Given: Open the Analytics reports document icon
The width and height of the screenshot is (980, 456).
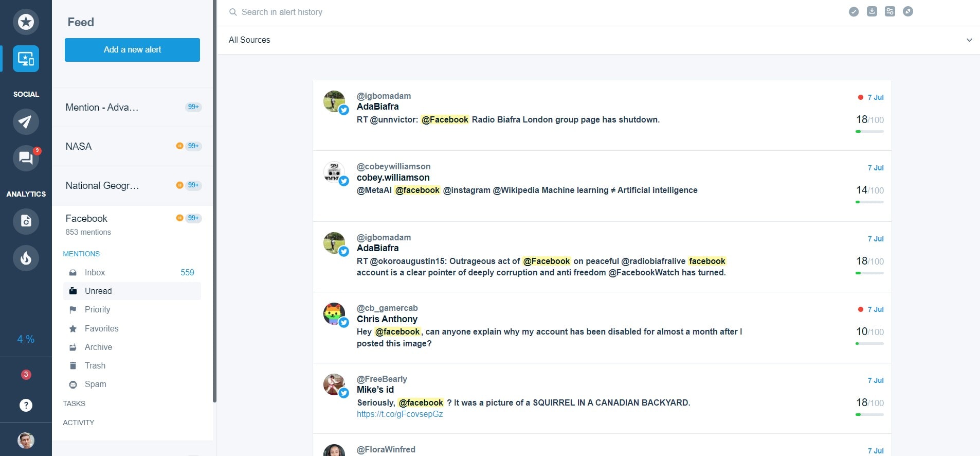Looking at the screenshot, I should pyautogui.click(x=26, y=221).
